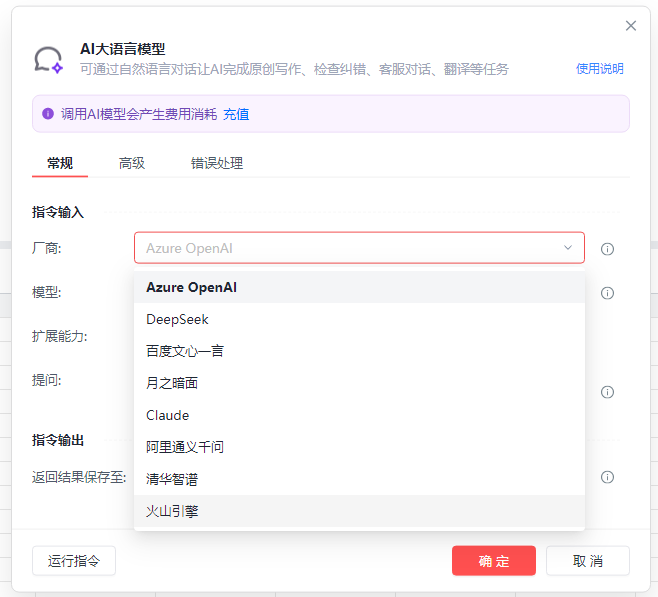Open the 错误处理 tab
The image size is (658, 597).
click(x=217, y=163)
